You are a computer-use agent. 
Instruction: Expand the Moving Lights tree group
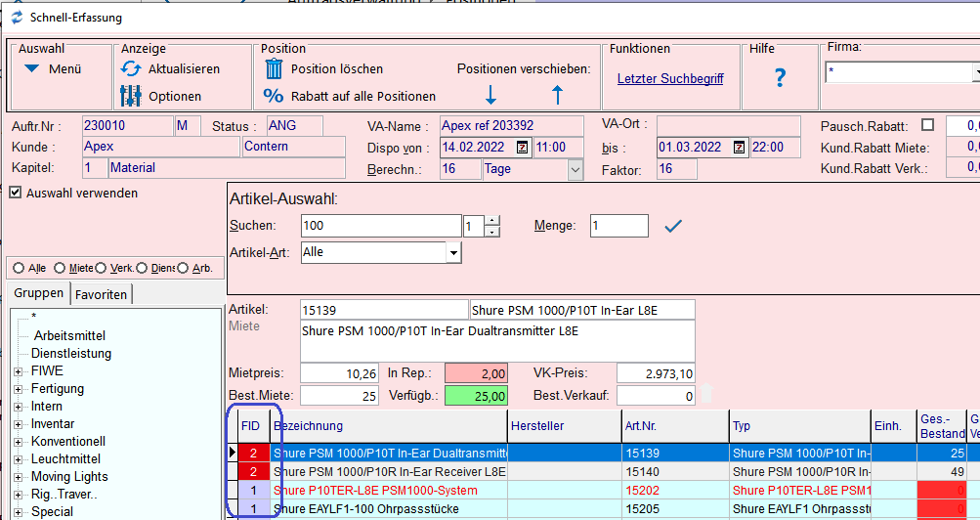pos(19,477)
